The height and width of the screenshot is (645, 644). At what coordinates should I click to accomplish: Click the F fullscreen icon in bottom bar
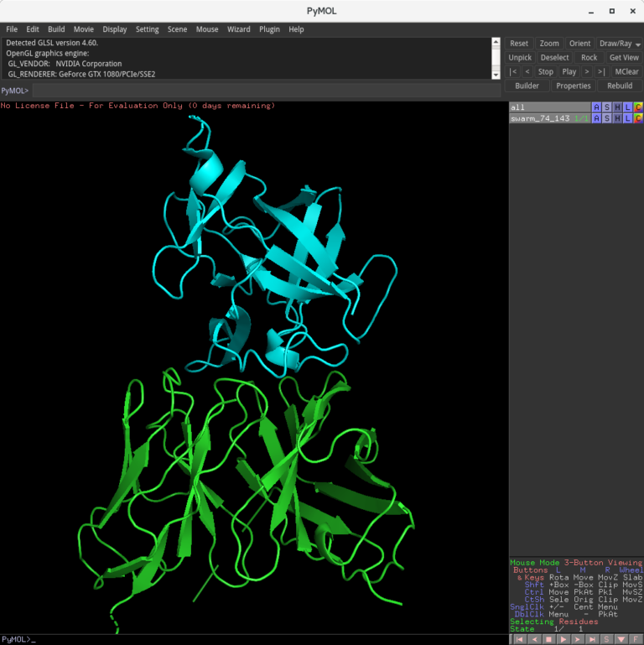[636, 639]
